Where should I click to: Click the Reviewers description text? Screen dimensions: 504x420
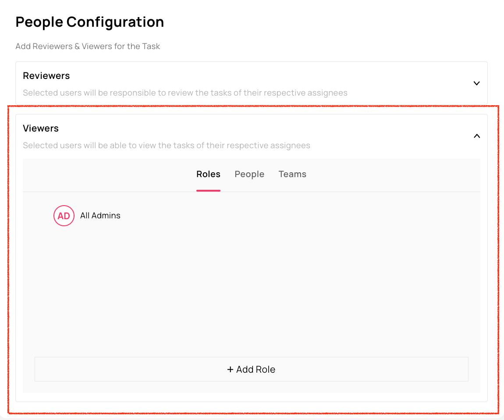185,93
